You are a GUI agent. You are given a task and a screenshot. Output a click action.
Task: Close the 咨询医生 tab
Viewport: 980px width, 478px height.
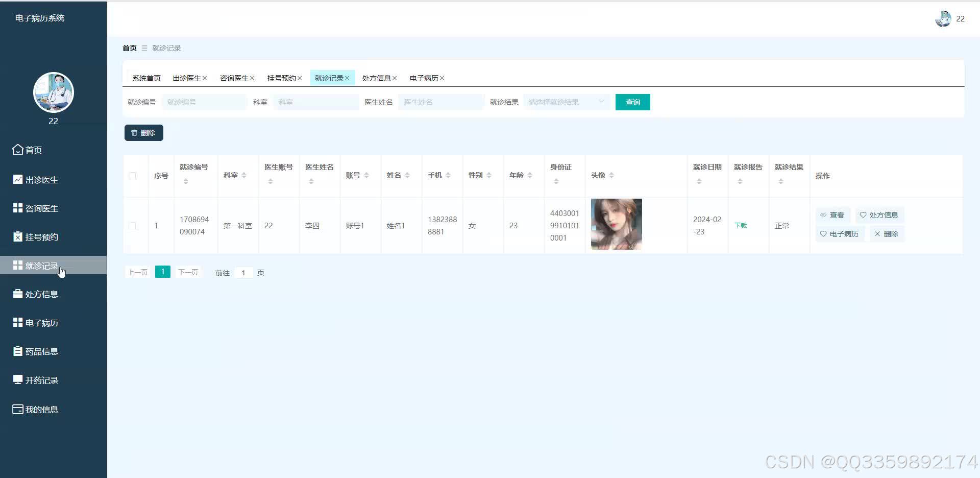click(x=252, y=78)
